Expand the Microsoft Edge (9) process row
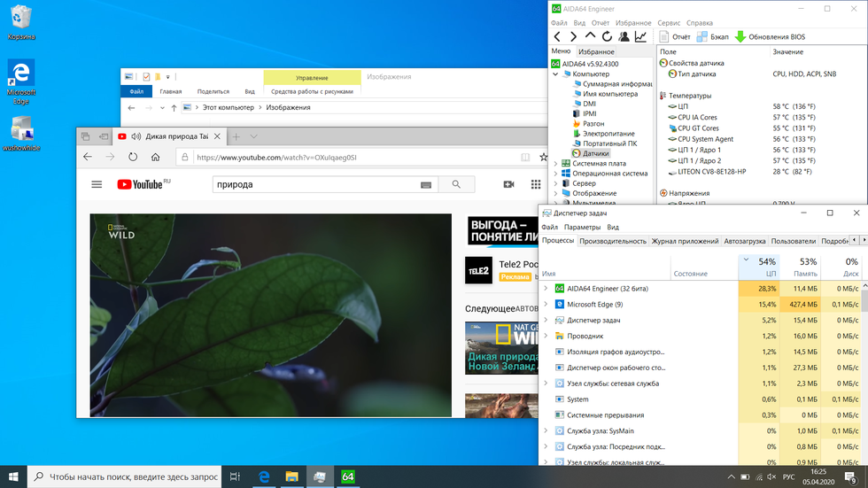 tap(546, 305)
